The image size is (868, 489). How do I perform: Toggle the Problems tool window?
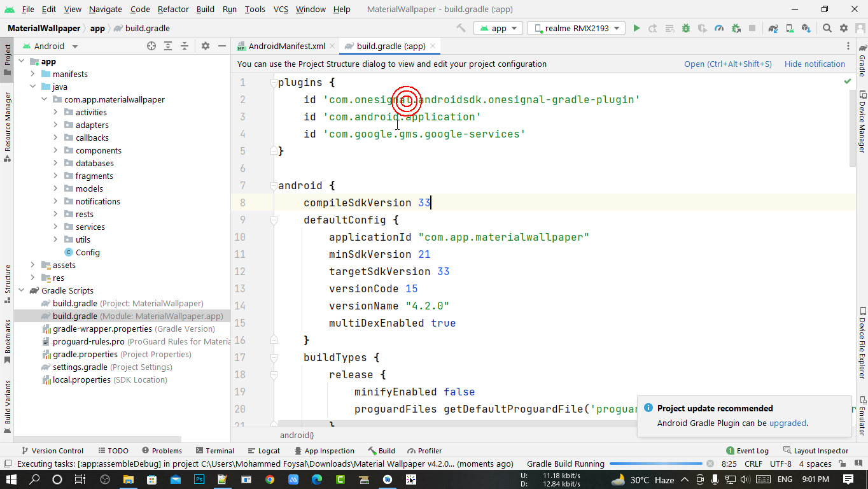point(162,450)
